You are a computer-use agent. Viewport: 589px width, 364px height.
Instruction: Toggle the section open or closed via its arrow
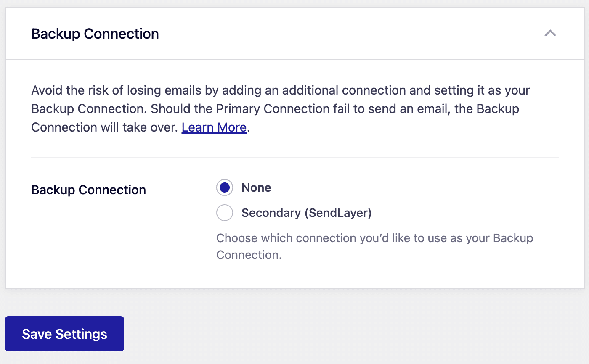click(550, 33)
